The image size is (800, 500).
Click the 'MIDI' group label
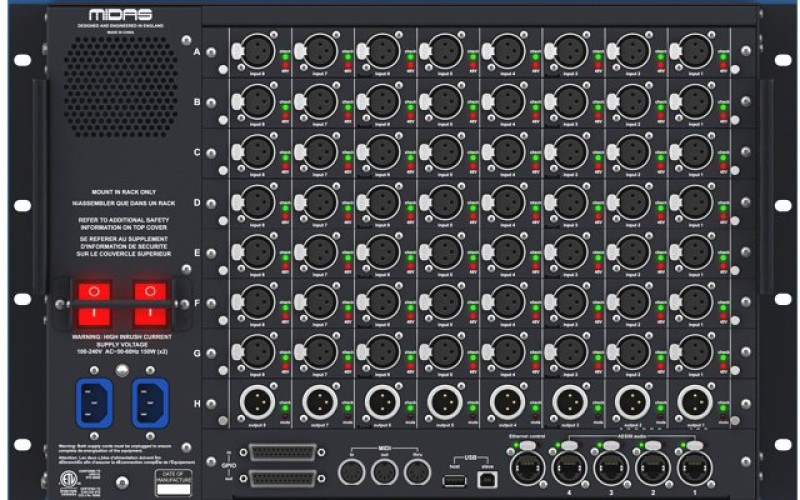(x=385, y=448)
